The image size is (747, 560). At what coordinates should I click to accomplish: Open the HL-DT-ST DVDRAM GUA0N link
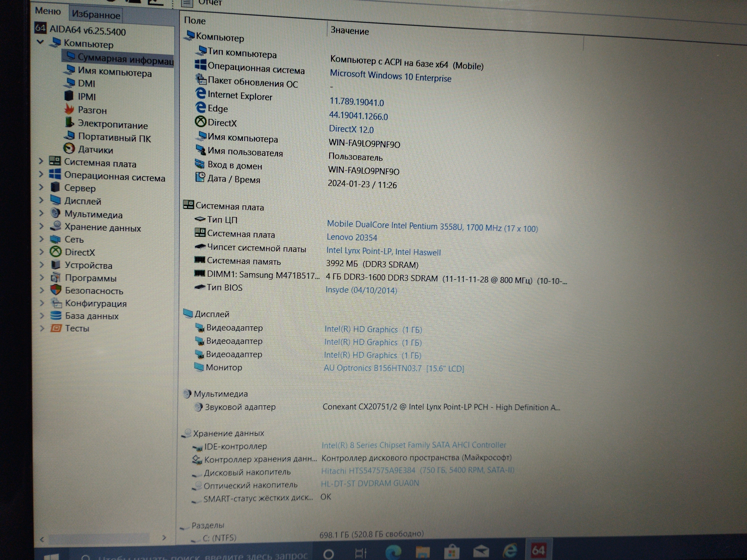370,483
